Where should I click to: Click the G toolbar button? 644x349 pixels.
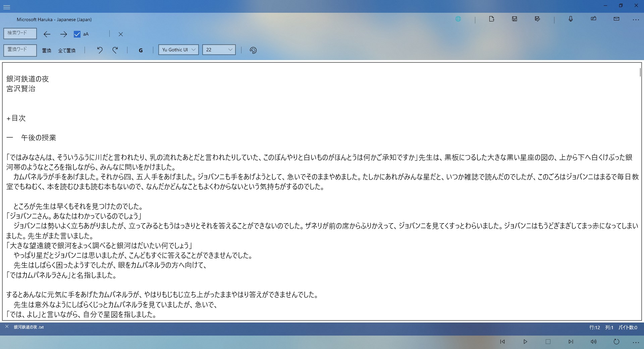click(x=141, y=50)
